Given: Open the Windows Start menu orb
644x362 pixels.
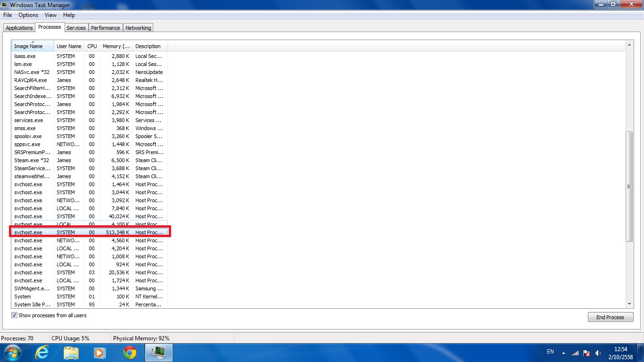Looking at the screenshot, I should tap(13, 352).
